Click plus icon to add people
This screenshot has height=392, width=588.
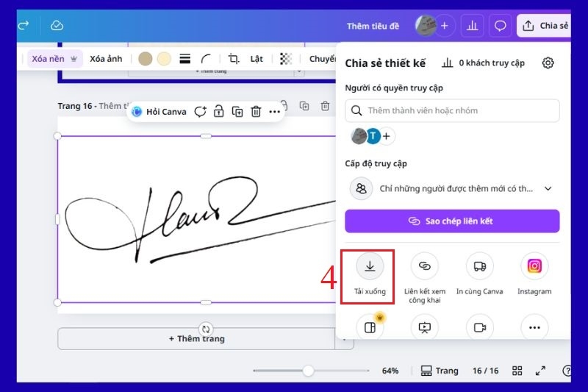pos(387,136)
